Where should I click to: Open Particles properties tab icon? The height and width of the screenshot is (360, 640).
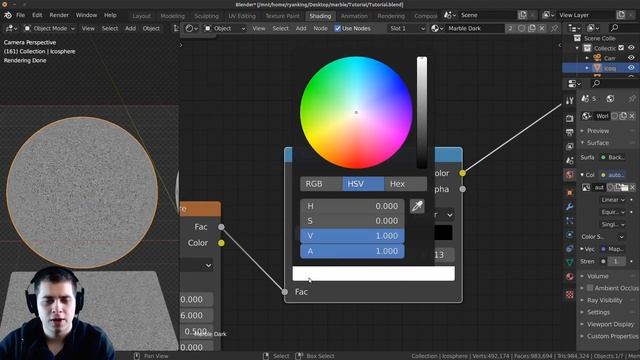[x=569, y=221]
